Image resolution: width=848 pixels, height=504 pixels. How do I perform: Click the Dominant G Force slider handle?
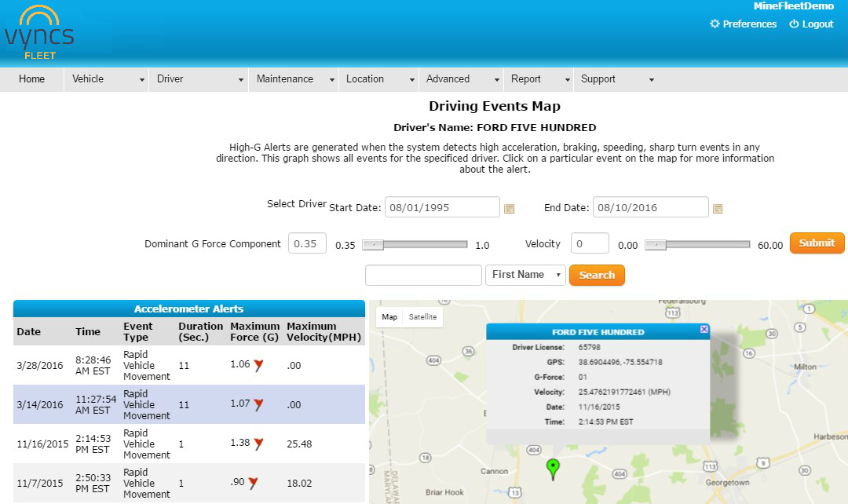click(x=373, y=244)
